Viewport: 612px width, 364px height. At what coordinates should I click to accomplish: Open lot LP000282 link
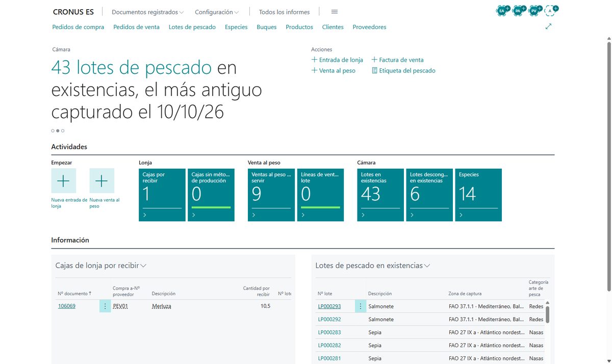[329, 345]
